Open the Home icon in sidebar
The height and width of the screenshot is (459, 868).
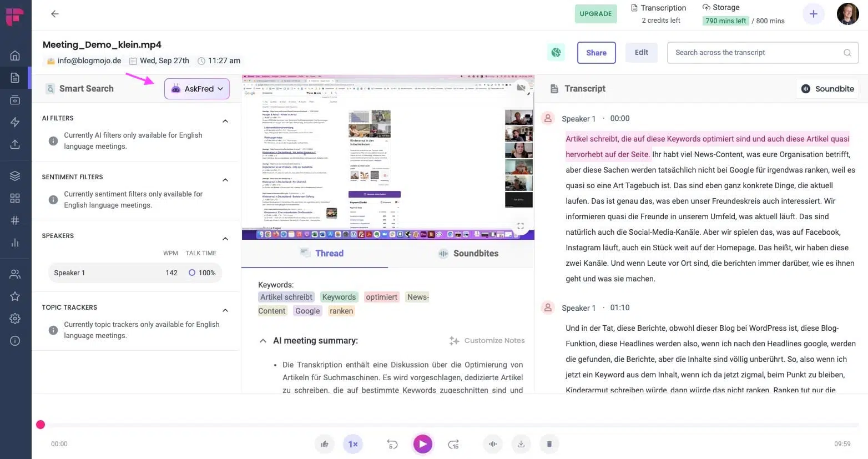[x=15, y=56]
